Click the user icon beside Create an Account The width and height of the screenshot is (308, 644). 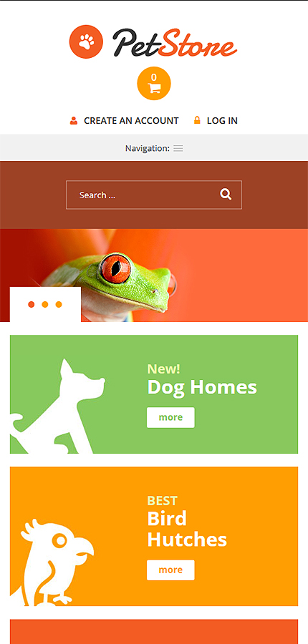tap(74, 120)
